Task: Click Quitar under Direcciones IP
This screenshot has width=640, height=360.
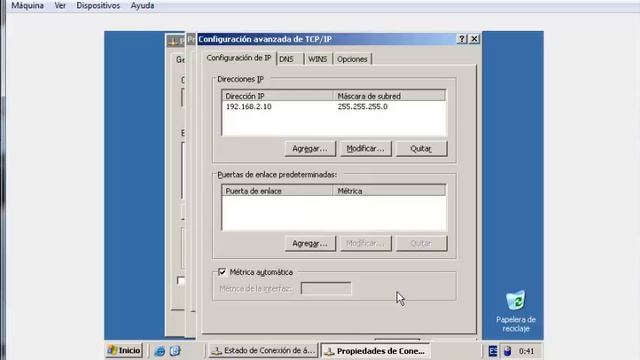Action: pyautogui.click(x=421, y=149)
